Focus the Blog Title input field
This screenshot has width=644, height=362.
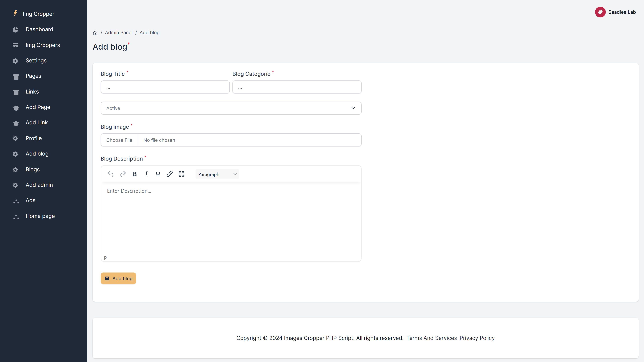[x=165, y=87]
